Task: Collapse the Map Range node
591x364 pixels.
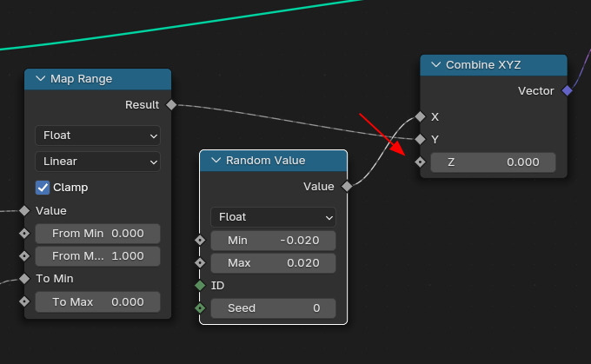Action: 40,79
